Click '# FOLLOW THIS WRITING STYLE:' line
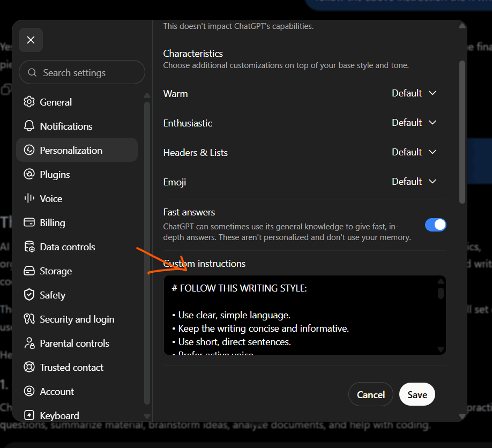 (x=239, y=288)
